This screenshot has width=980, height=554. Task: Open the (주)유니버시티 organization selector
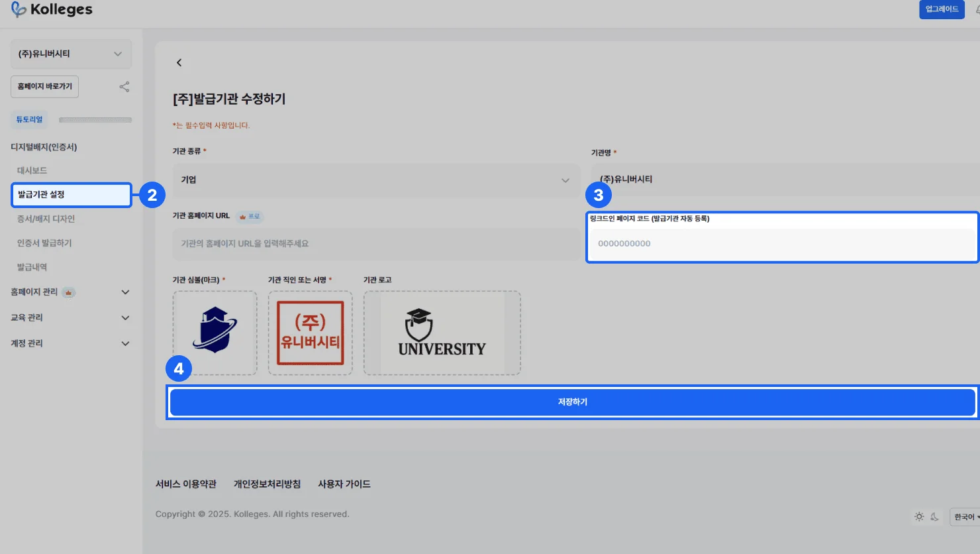(x=71, y=54)
